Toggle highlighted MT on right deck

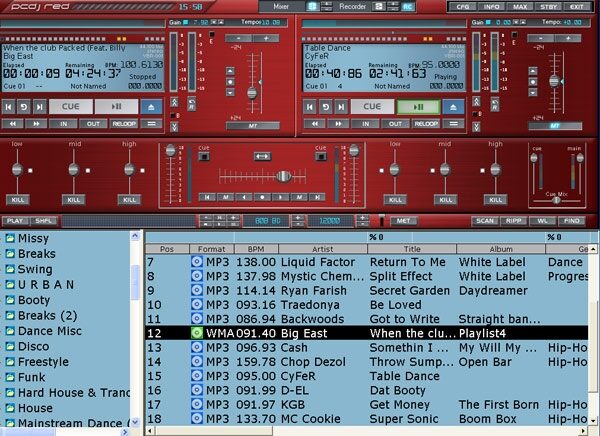[x=555, y=126]
